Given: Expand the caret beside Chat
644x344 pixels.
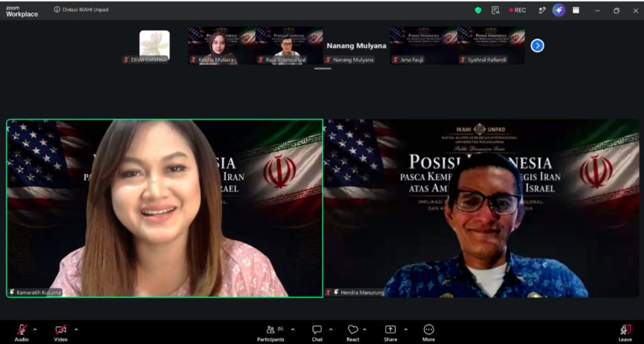Looking at the screenshot, I should 331,330.
